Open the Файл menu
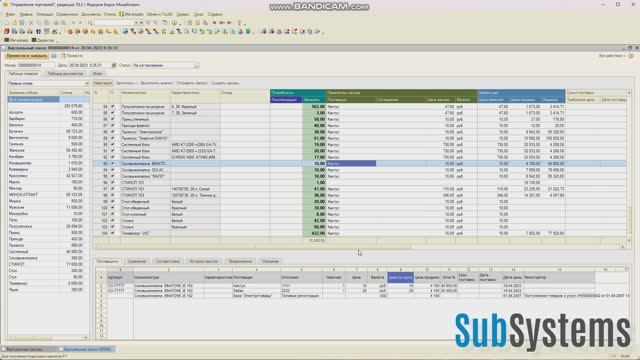The image size is (640, 360). [10, 14]
